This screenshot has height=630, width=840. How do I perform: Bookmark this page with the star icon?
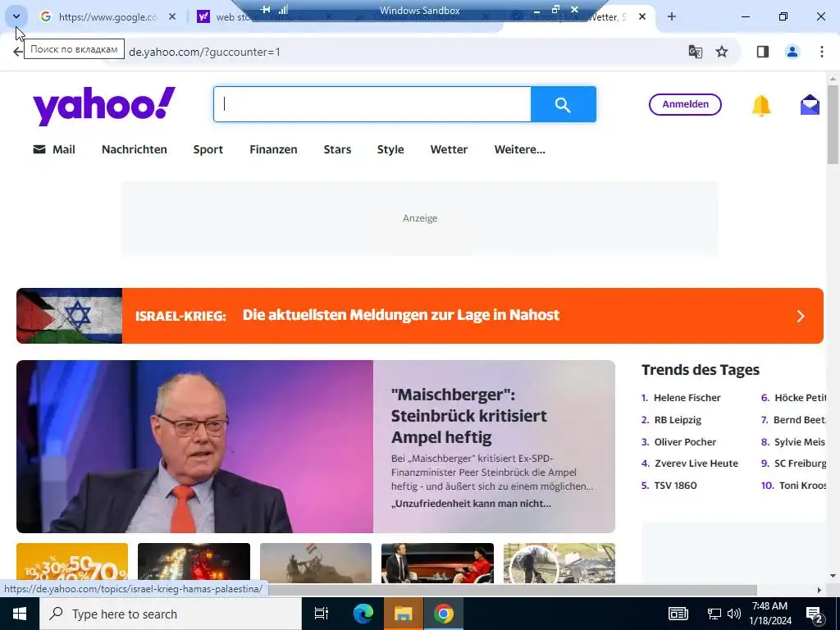point(722,52)
